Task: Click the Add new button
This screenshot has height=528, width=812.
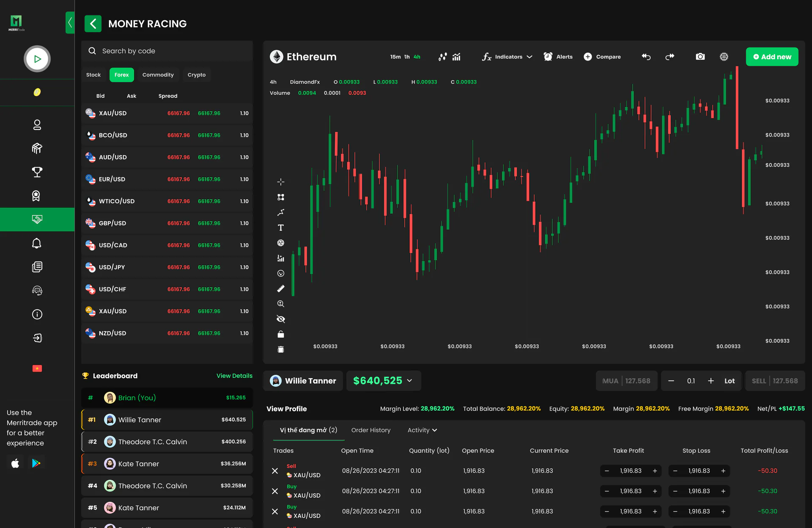Action: click(772, 57)
